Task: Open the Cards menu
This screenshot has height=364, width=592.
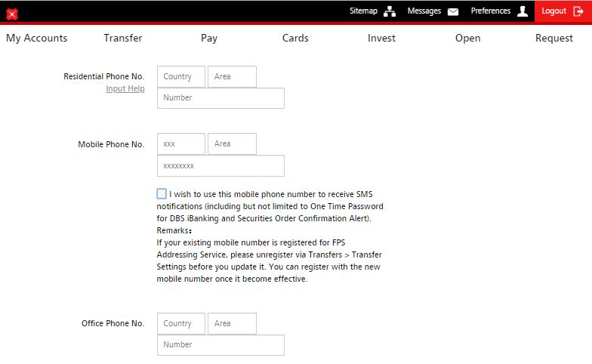Action: (x=295, y=38)
